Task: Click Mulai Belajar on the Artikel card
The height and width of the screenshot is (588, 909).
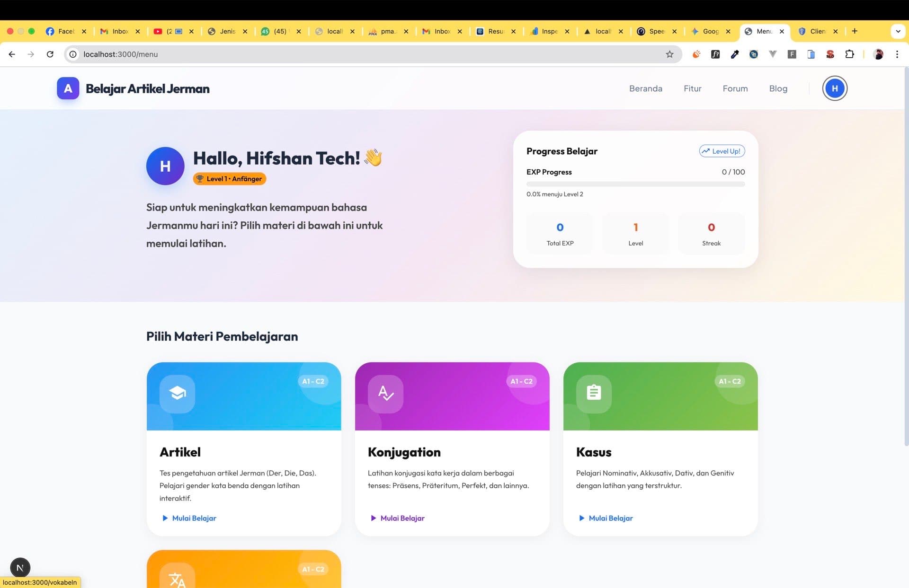Action: (x=188, y=518)
